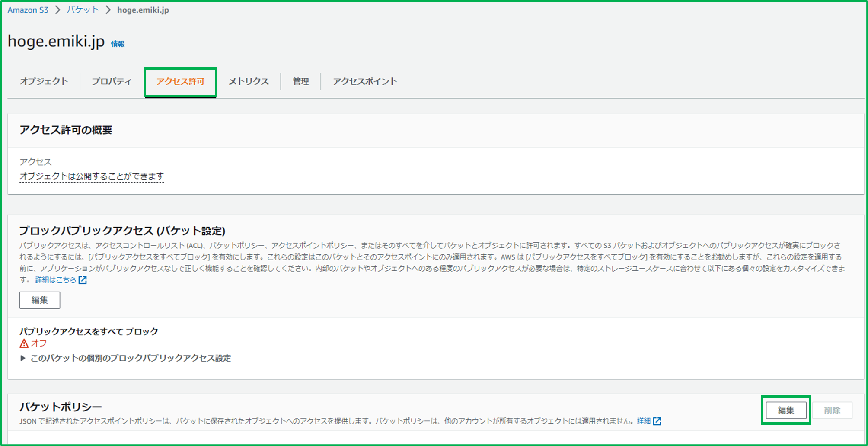Select アクセス許可 tab
This screenshot has width=868, height=446.
(x=180, y=81)
